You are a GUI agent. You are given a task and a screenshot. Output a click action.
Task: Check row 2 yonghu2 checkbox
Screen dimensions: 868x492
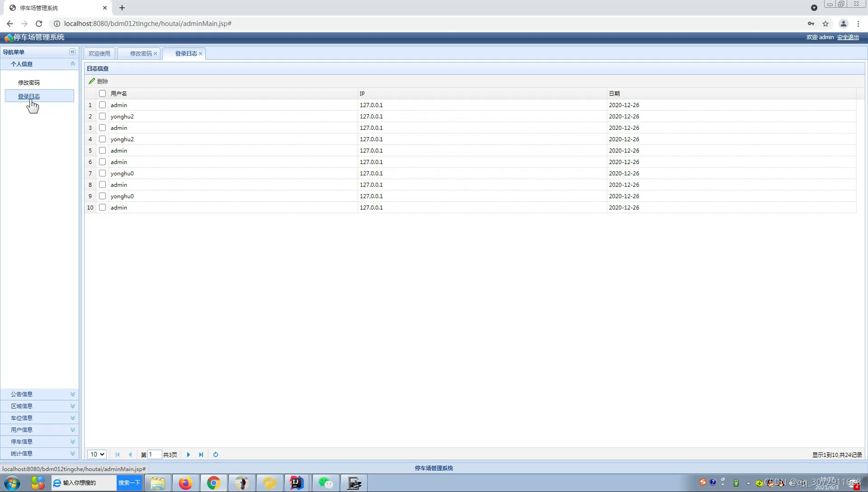103,116
